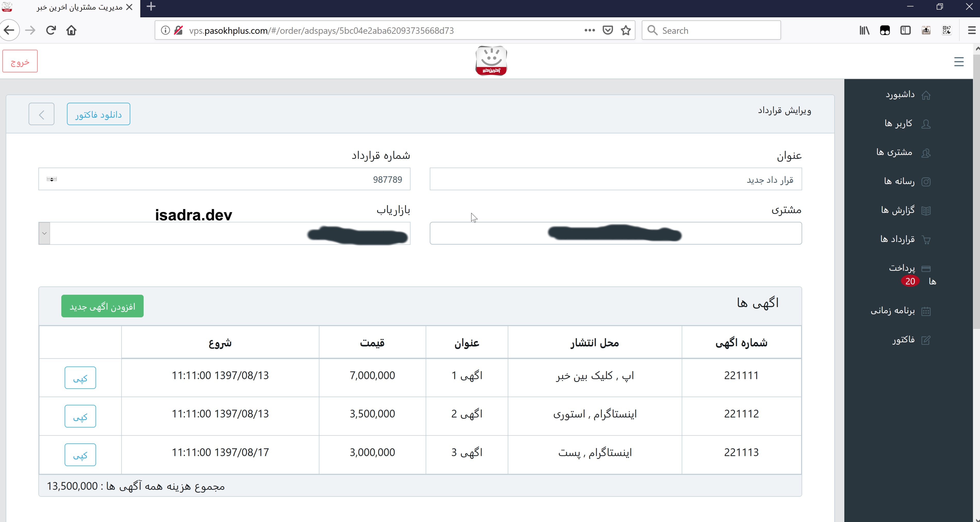Screen dimensions: 980x522
Task: Click the عنوان title input field
Action: tap(616, 179)
